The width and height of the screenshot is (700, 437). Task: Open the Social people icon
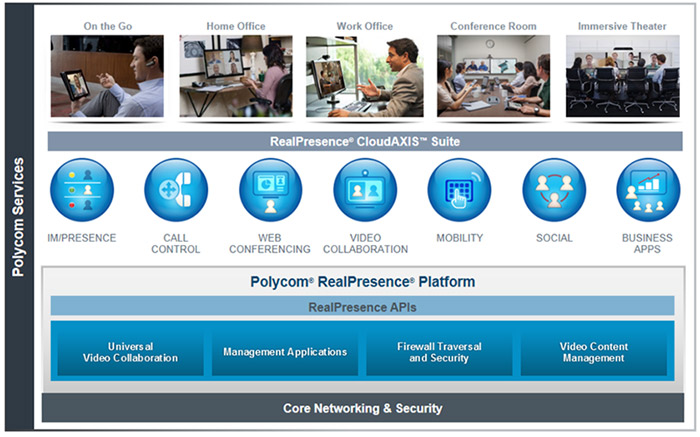[x=553, y=190]
